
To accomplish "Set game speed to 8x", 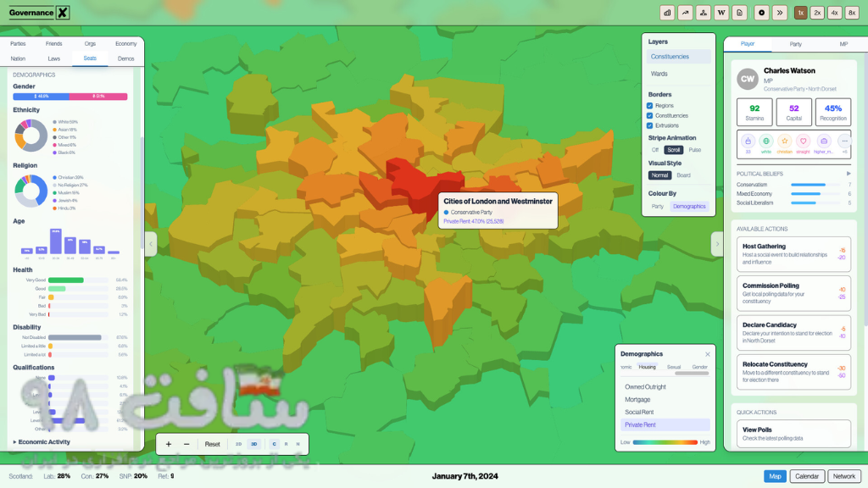I will pyautogui.click(x=852, y=13).
